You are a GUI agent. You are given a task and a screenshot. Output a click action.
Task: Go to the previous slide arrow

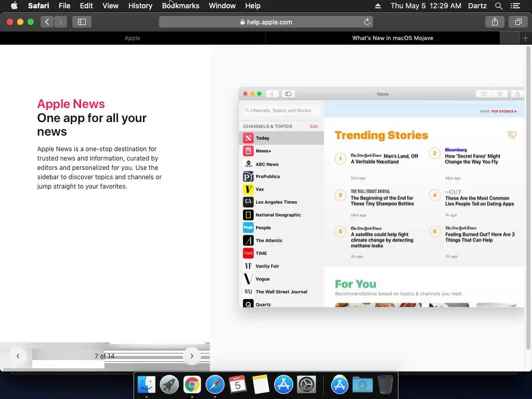(18, 356)
